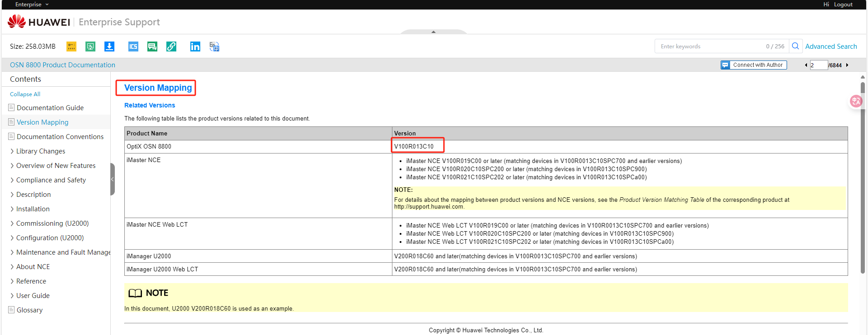
Task: Click the green monitor-with-wrench icon
Action: coord(90,47)
